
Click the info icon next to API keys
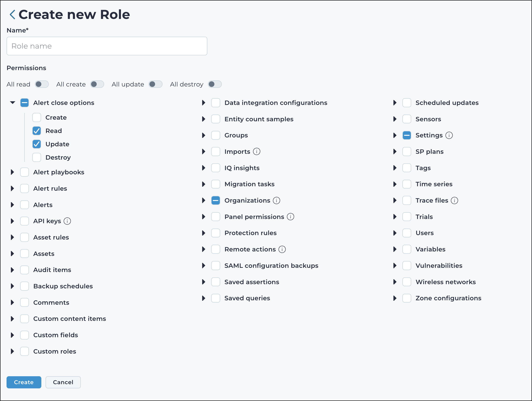(x=67, y=221)
